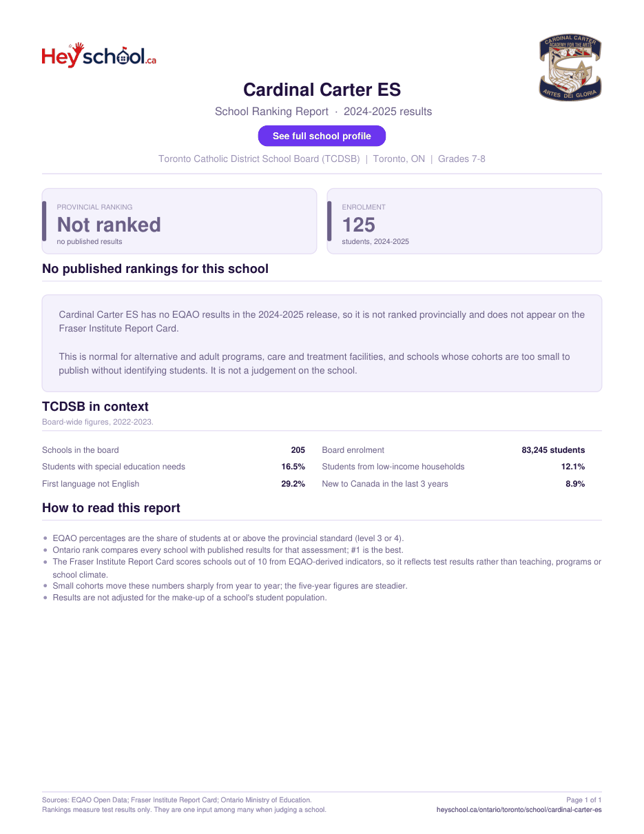Click the Page 1 of 1 indicator

click(x=583, y=800)
